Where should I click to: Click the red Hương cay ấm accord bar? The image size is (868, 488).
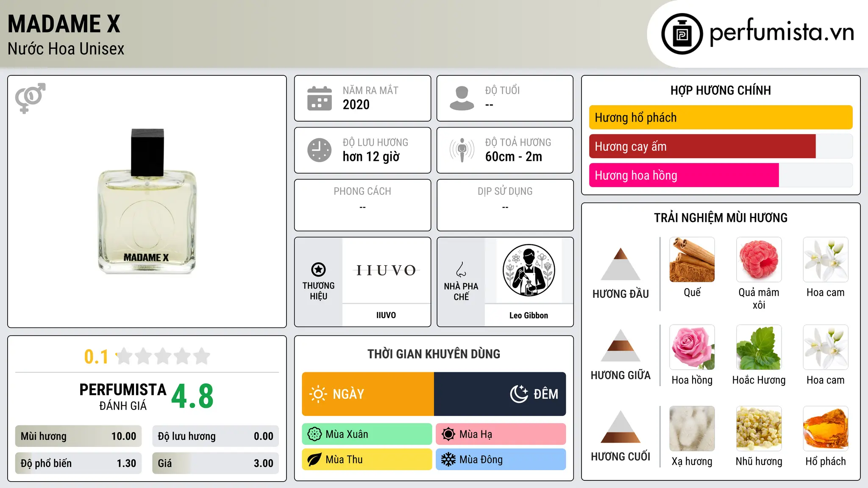pyautogui.click(x=702, y=146)
